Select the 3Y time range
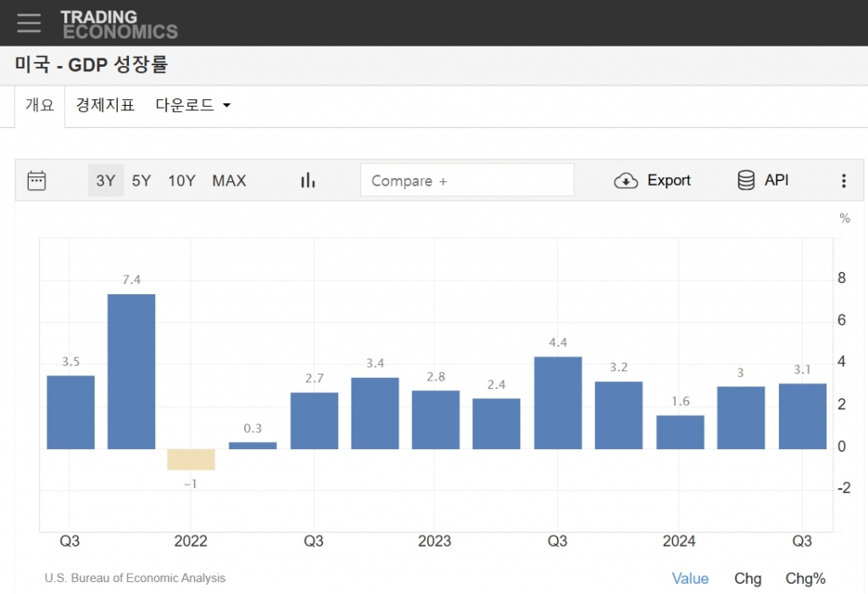This screenshot has height=594, width=868. click(x=106, y=180)
